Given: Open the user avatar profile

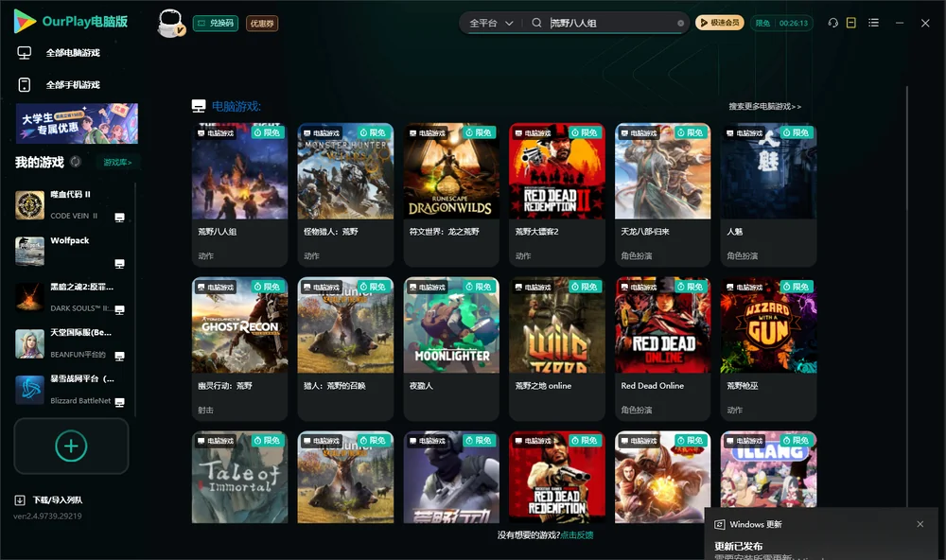Looking at the screenshot, I should point(170,23).
